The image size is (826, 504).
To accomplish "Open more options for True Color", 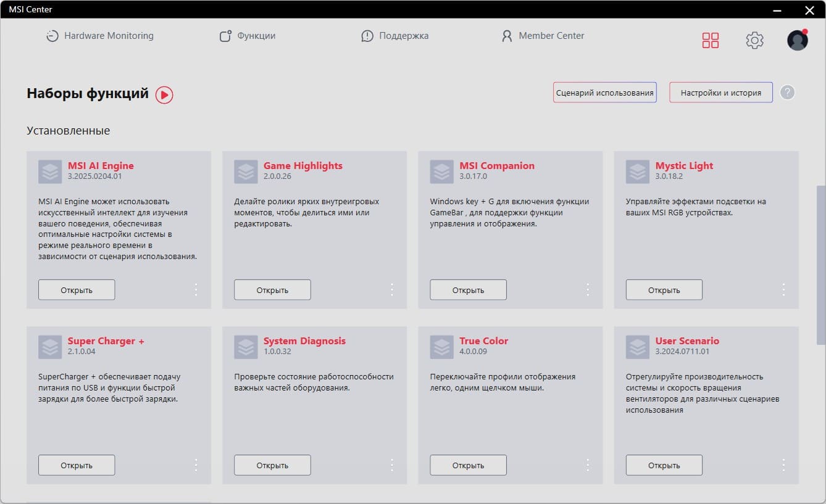I will click(588, 465).
